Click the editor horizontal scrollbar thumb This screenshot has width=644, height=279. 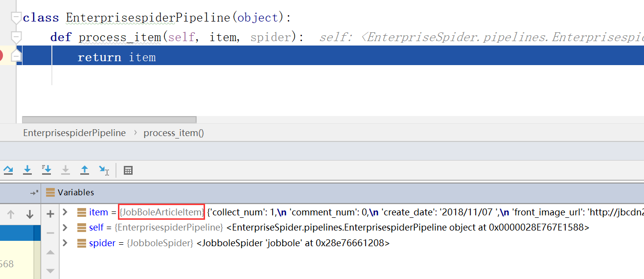[109, 119]
